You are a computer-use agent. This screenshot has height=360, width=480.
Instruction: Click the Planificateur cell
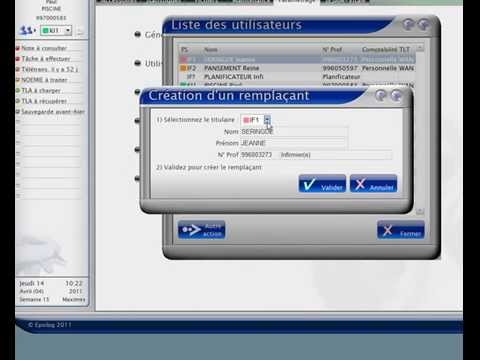tap(341, 77)
